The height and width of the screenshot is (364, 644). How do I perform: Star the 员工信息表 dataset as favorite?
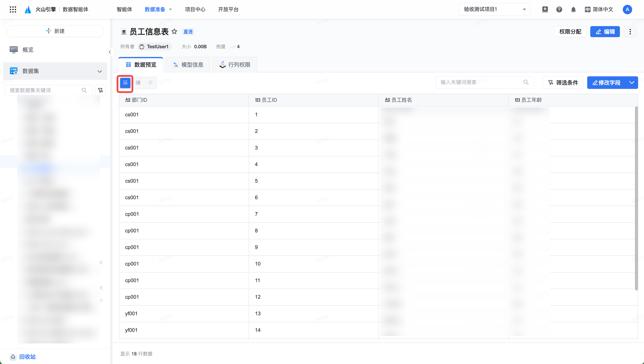(x=174, y=32)
